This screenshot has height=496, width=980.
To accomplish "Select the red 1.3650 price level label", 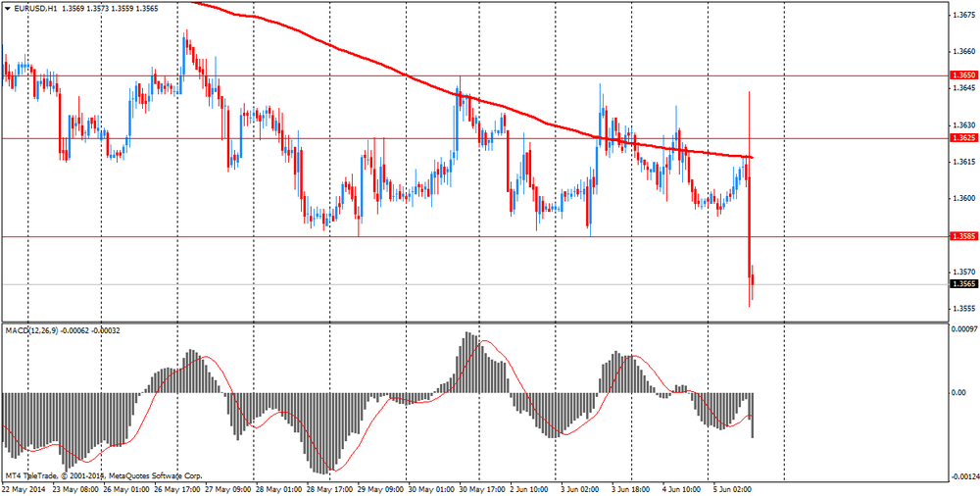I will coord(962,75).
